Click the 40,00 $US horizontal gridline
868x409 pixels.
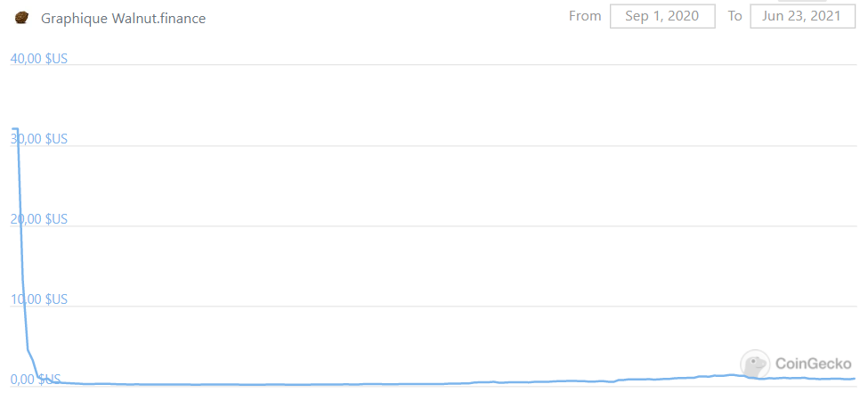(x=445, y=64)
